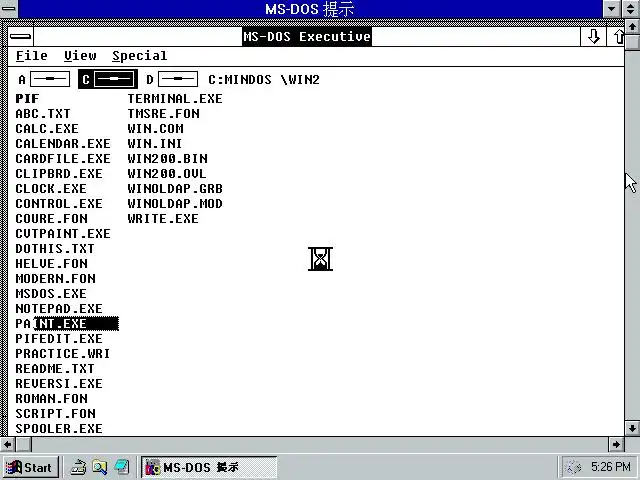The width and height of the screenshot is (640, 480).
Task: Select WINOLDAP.GRB file
Action: 175,189
